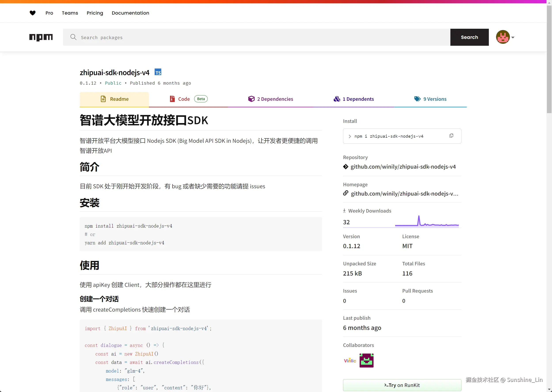Click the npm logo
552x392 pixels.
(x=41, y=37)
